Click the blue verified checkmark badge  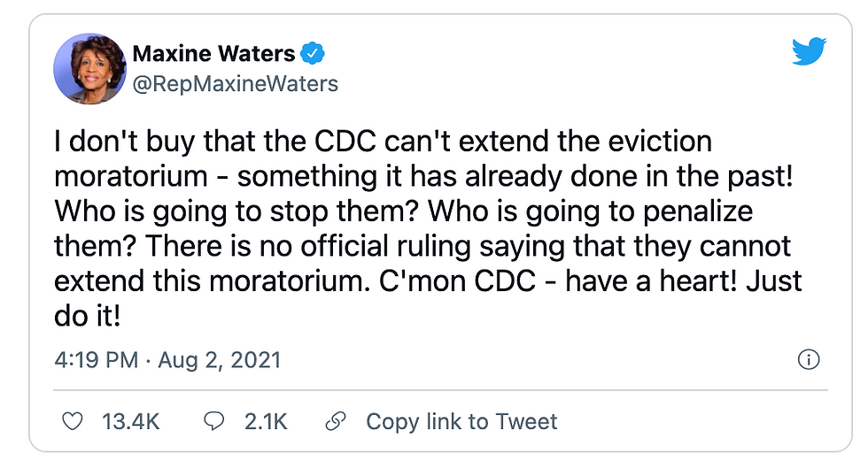pos(312,54)
